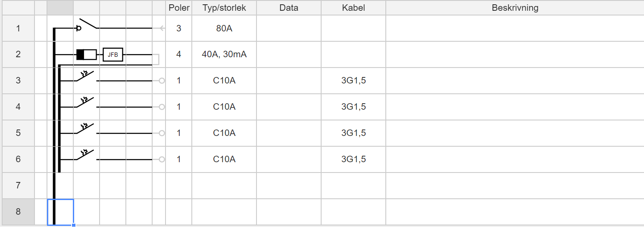Click the 80A type cell in row 1
This screenshot has height=228, width=644.
pos(224,29)
